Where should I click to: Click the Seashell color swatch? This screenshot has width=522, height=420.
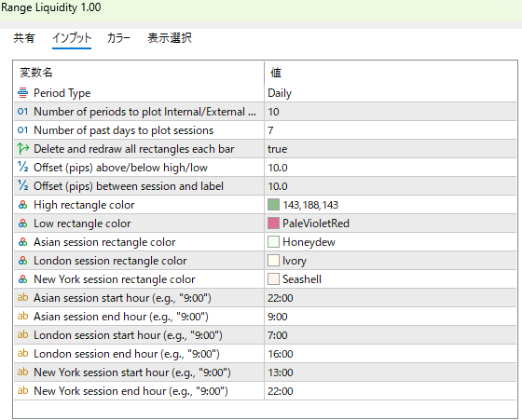273,279
